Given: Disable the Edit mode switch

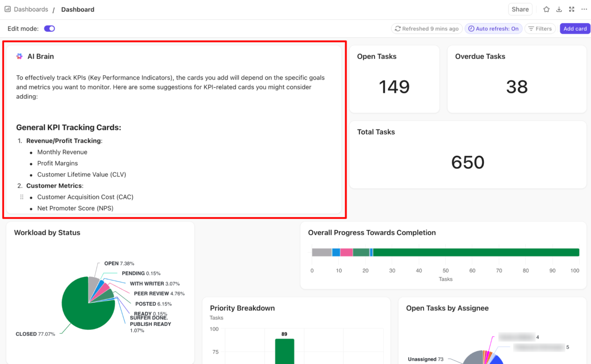Looking at the screenshot, I should pyautogui.click(x=49, y=28).
